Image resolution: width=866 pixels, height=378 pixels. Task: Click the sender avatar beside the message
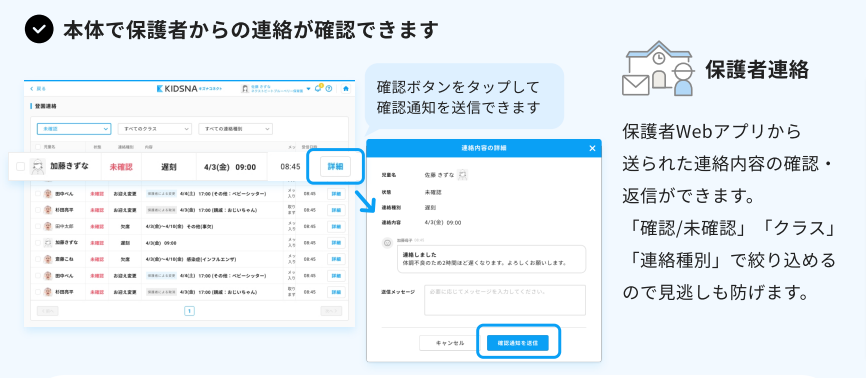click(x=387, y=242)
